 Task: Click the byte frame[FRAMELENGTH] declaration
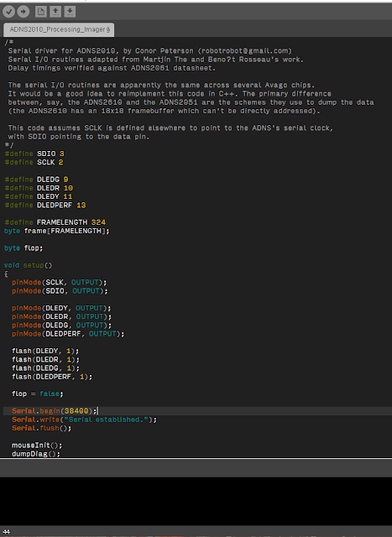coord(57,231)
